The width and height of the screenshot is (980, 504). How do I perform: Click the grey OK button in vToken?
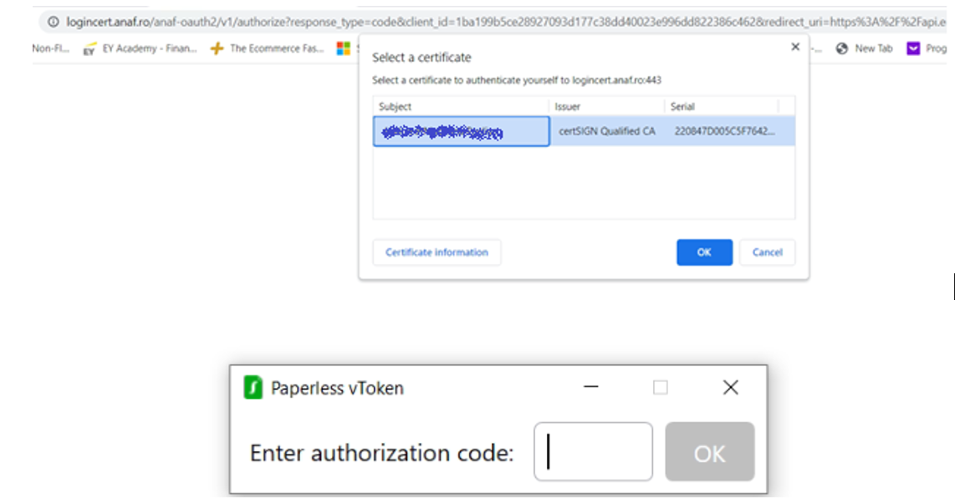(709, 451)
